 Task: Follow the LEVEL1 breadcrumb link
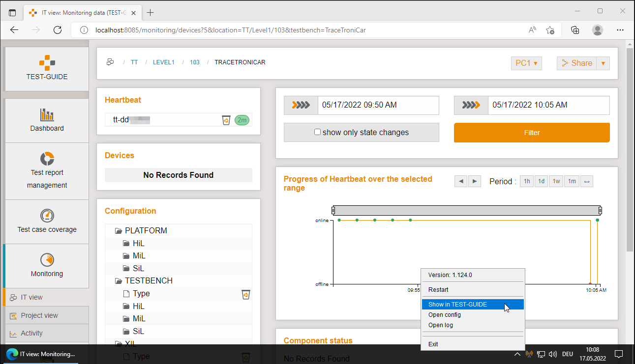(x=163, y=62)
